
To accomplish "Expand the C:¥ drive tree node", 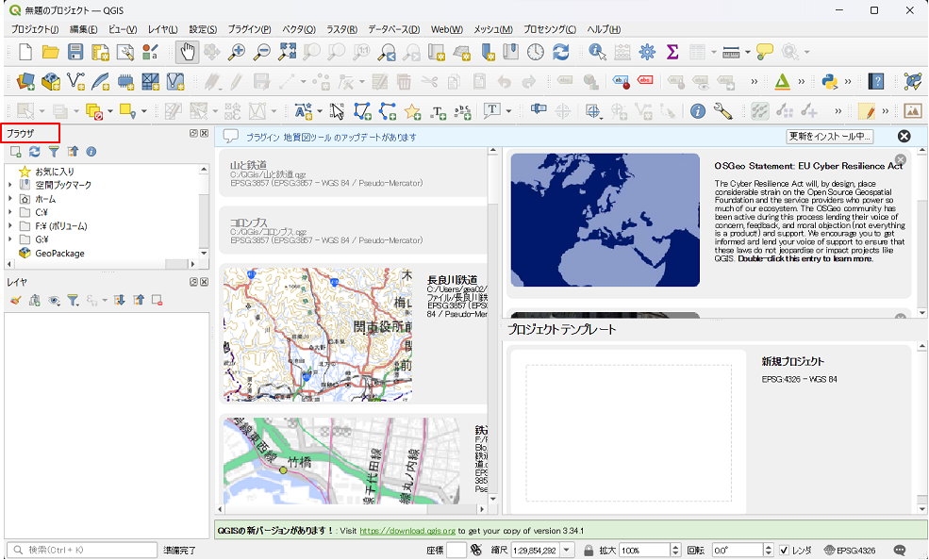I will [x=9, y=212].
